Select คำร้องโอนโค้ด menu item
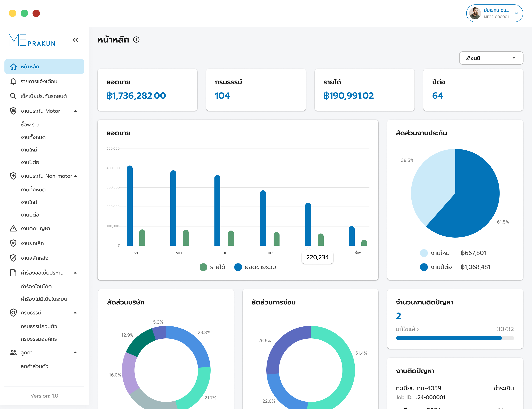Image resolution: width=532 pixels, height=409 pixels. click(36, 286)
